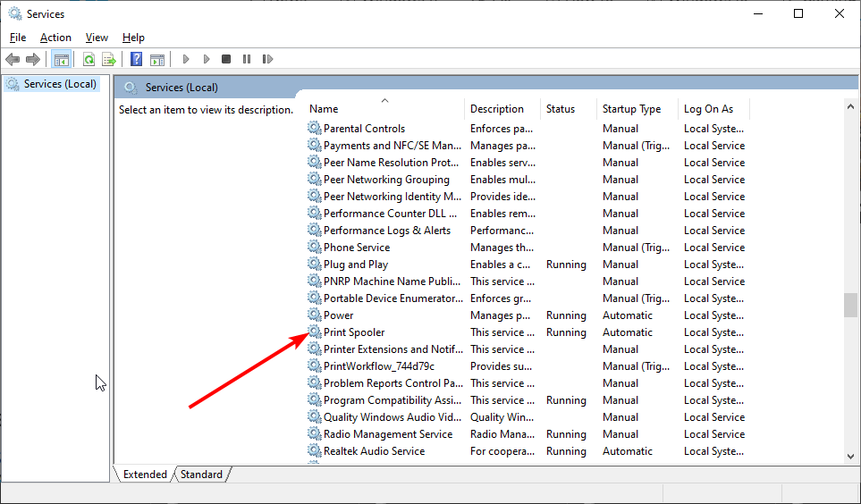Select Problem Reports Control Panel service

393,383
